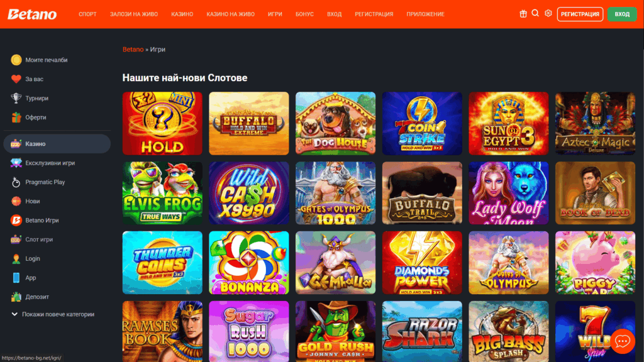Launch the Sugar Rush 1000 slot thumbnail

pos(248,331)
